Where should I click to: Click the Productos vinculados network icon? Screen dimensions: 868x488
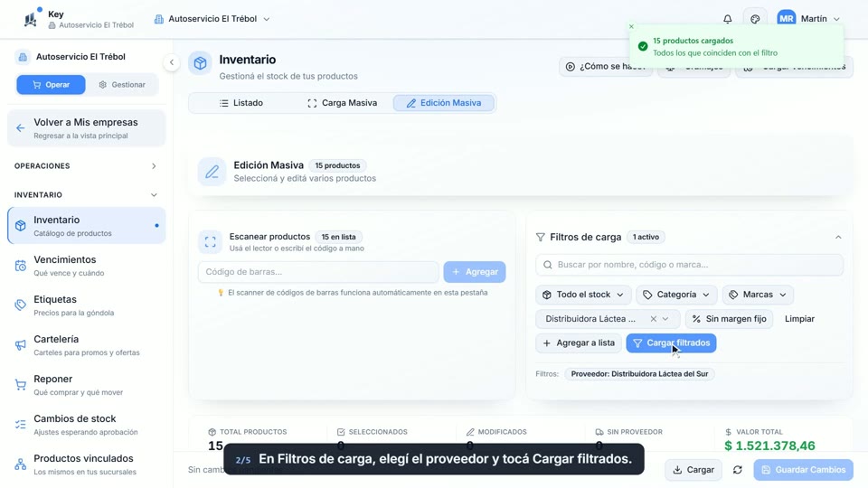21,465
